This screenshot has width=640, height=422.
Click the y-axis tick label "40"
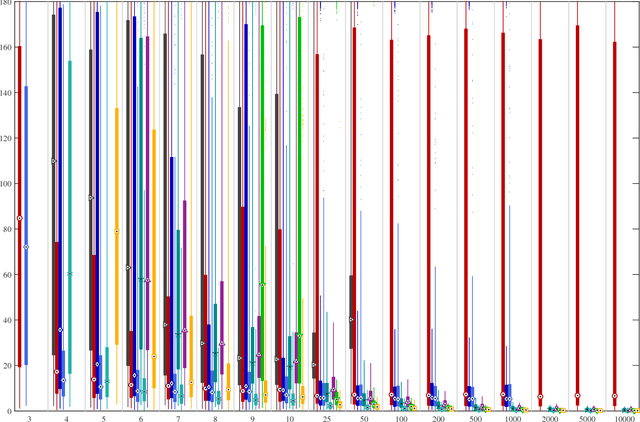[7, 320]
